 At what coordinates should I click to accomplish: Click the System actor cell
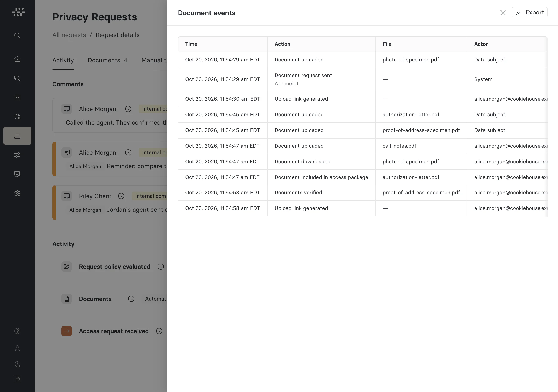[507, 79]
